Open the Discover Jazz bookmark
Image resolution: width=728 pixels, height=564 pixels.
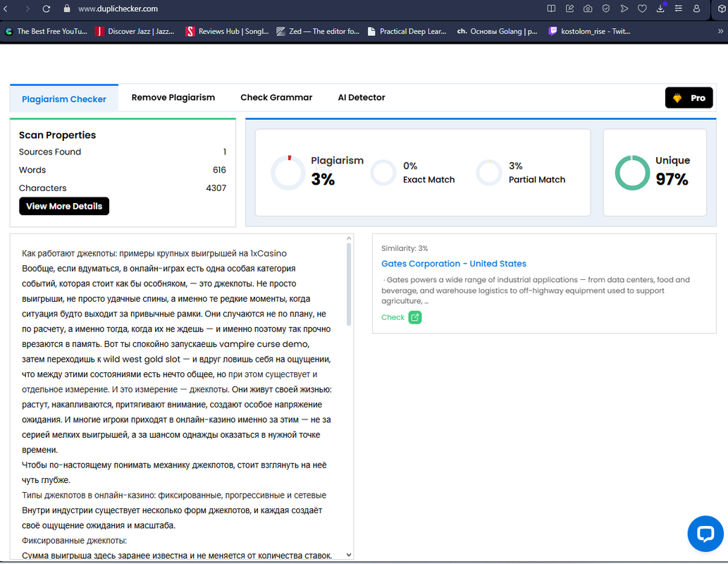[135, 31]
